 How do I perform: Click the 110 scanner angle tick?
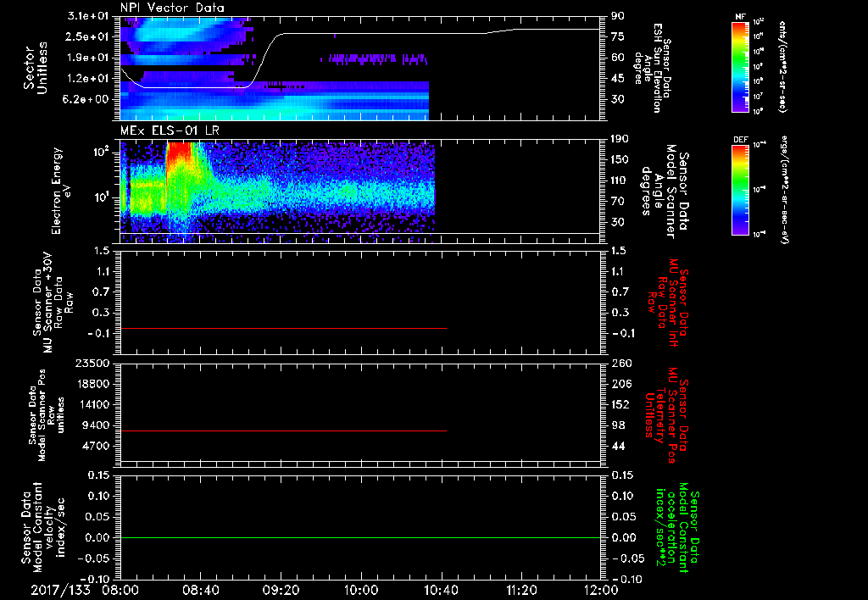[x=620, y=181]
